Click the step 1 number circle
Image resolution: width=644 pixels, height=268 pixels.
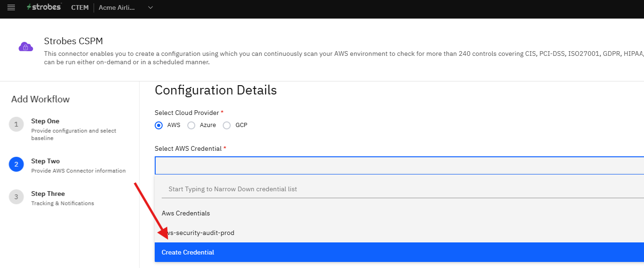pyautogui.click(x=16, y=124)
